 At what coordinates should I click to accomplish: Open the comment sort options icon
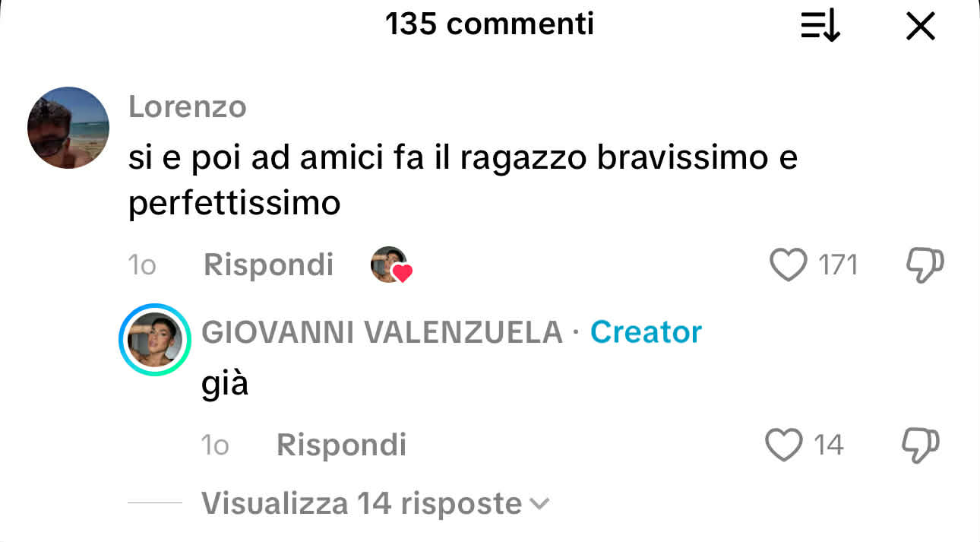[x=820, y=27]
